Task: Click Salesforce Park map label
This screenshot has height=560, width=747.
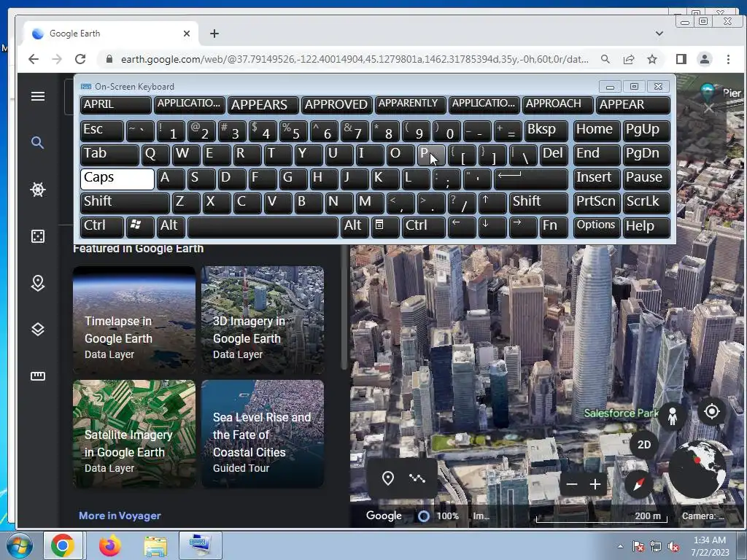Action: 621,413
